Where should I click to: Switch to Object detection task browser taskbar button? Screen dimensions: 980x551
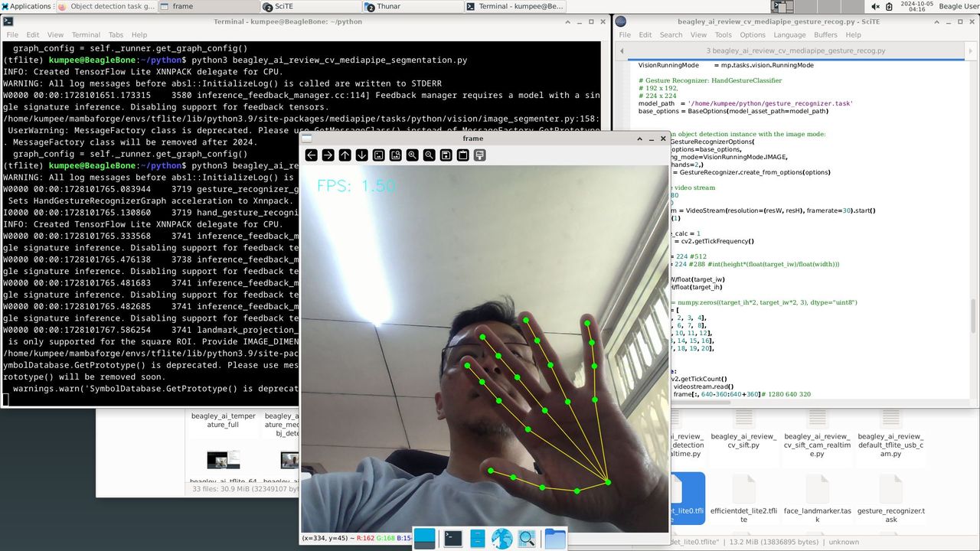click(106, 6)
